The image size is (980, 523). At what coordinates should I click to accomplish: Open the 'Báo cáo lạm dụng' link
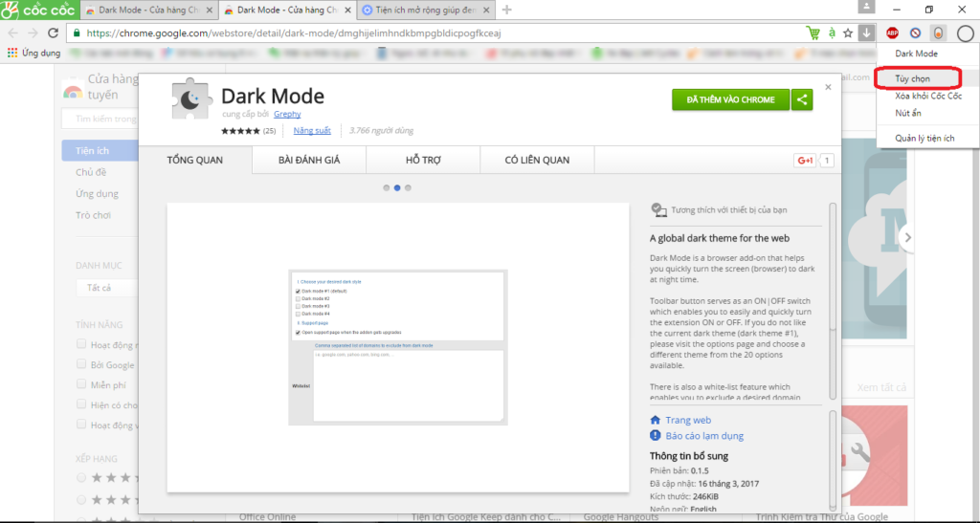pyautogui.click(x=703, y=436)
